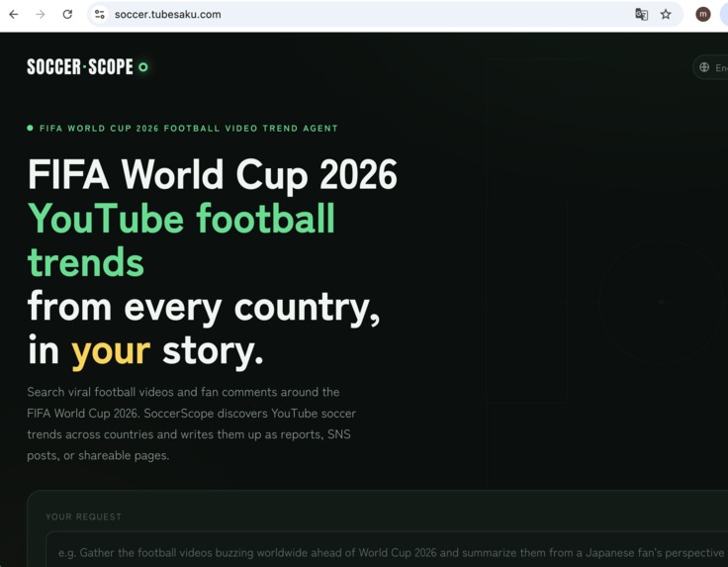Click the YOUR REQUEST label
This screenshot has height=567, width=728.
[83, 517]
